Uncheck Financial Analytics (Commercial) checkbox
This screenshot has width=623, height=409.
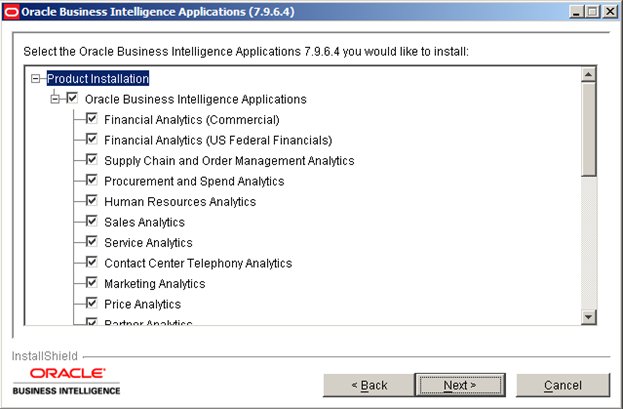(92, 118)
